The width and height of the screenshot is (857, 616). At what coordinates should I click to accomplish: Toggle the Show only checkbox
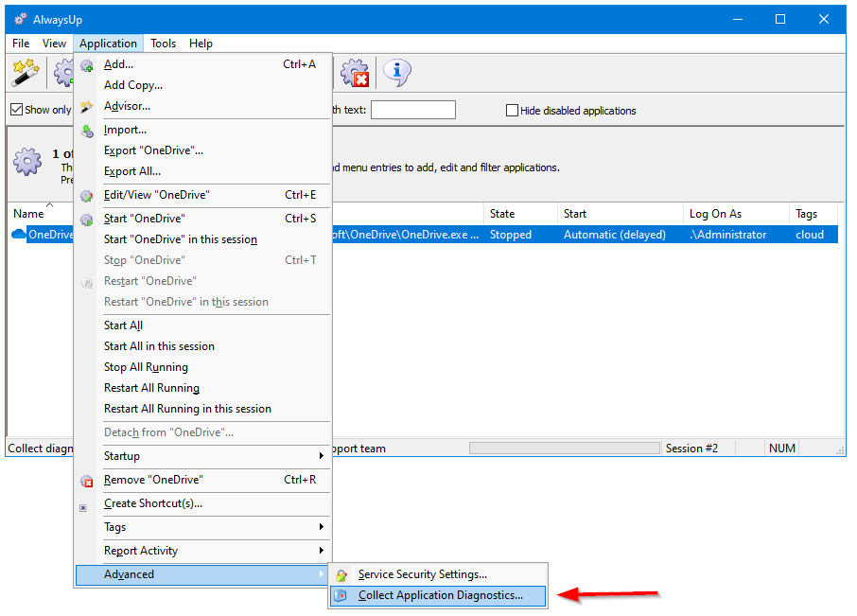pyautogui.click(x=17, y=110)
